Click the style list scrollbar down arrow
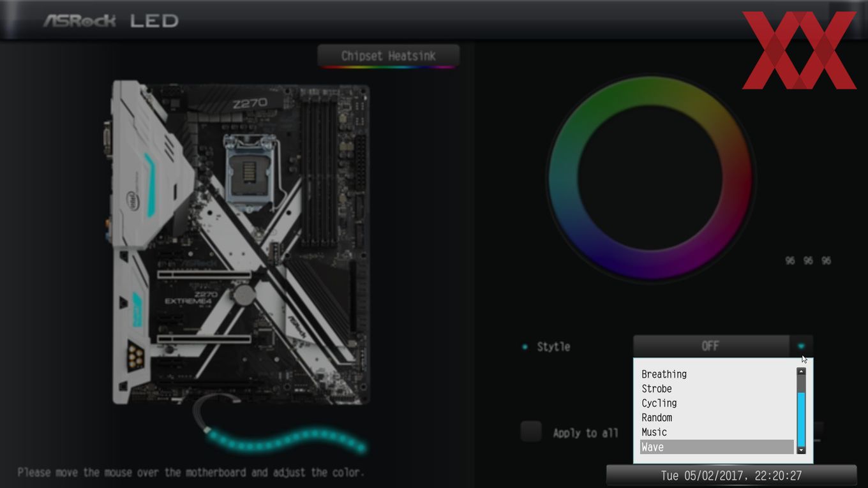This screenshot has width=868, height=488. tap(801, 450)
